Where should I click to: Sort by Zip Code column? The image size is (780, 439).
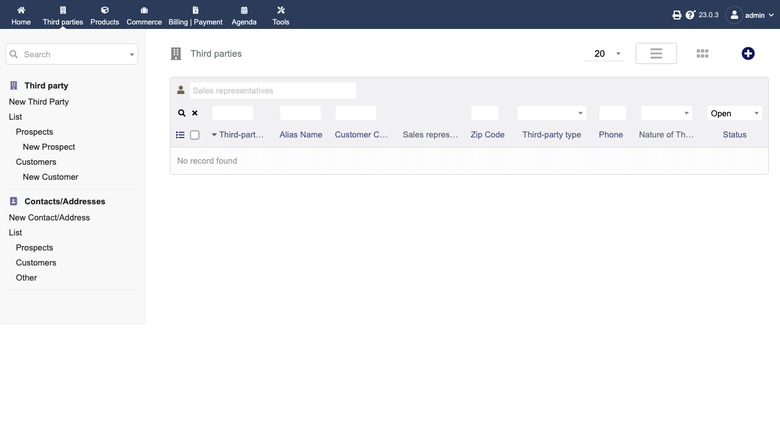(488, 135)
